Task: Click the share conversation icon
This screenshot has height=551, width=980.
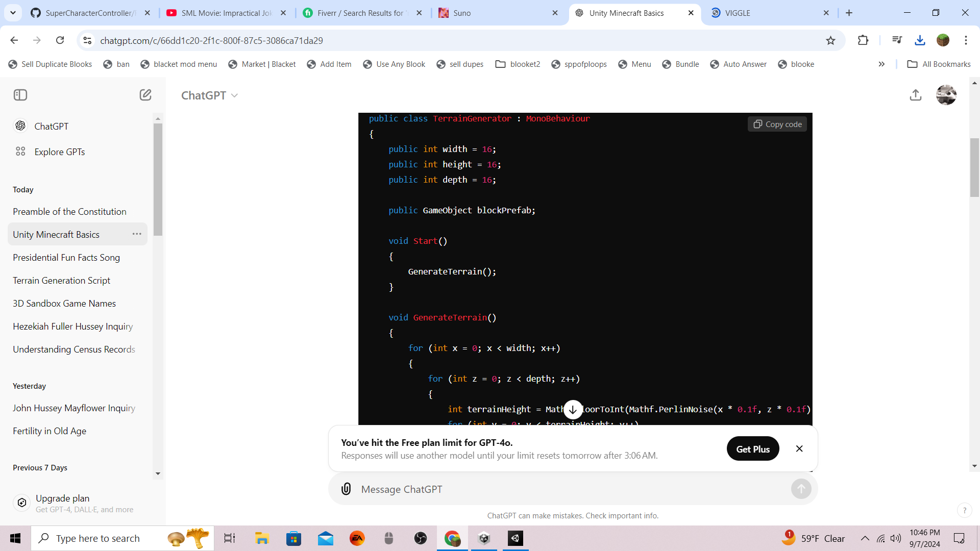Action: point(916,95)
